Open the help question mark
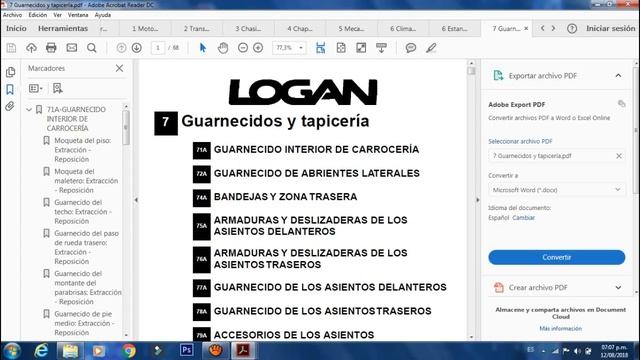The width and height of the screenshot is (640, 360). 572,29
